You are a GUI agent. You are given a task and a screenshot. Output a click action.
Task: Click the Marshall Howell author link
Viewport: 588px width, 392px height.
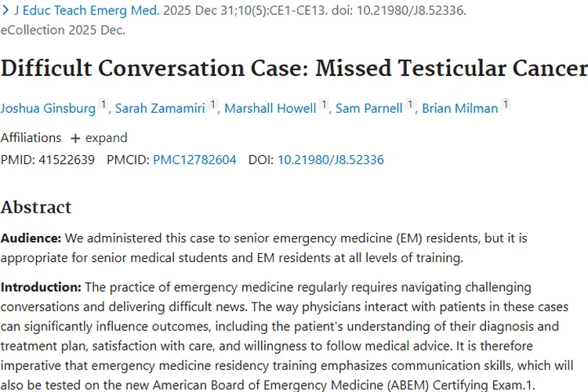coord(270,108)
